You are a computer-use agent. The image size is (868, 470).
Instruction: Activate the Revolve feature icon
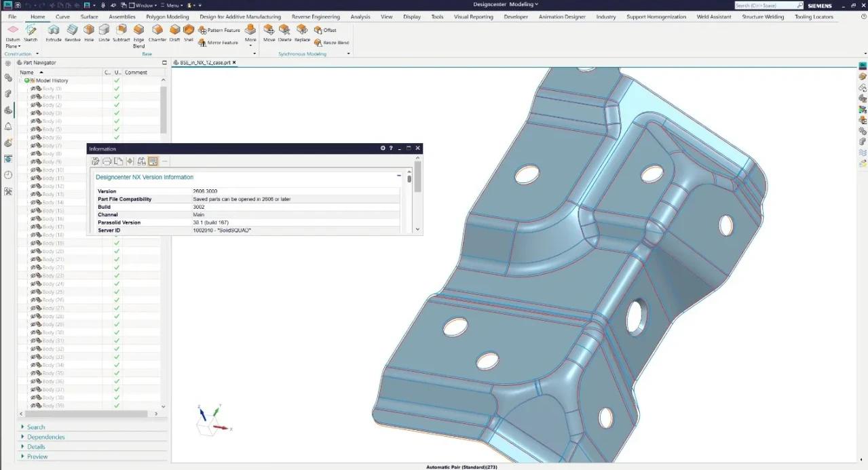[73, 33]
